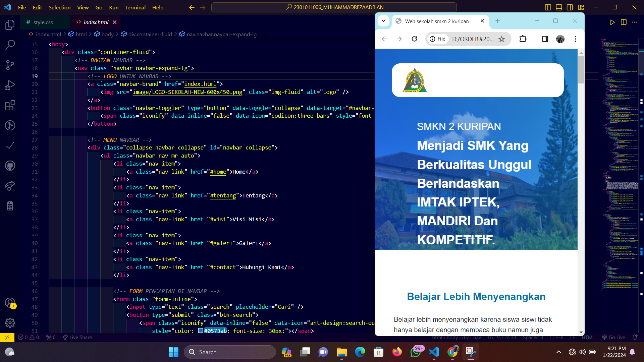Open the Manage gear settings
Image resolution: width=644 pixels, height=362 pixels.
click(x=10, y=323)
